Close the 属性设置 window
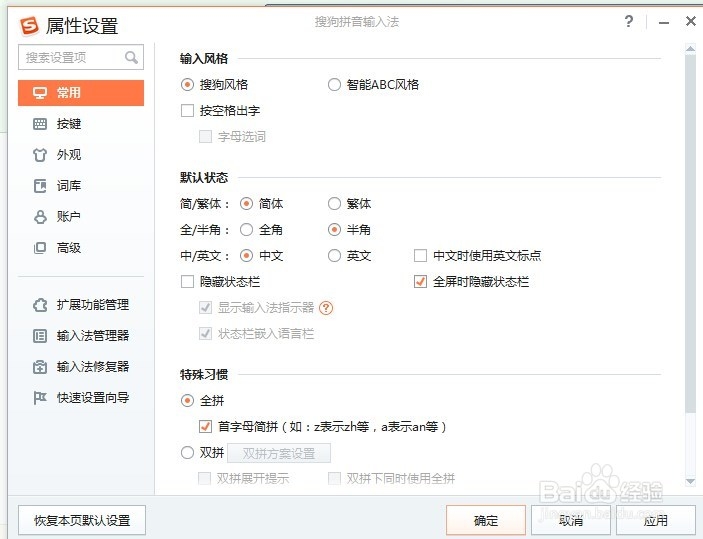The image size is (703, 539). (x=690, y=21)
